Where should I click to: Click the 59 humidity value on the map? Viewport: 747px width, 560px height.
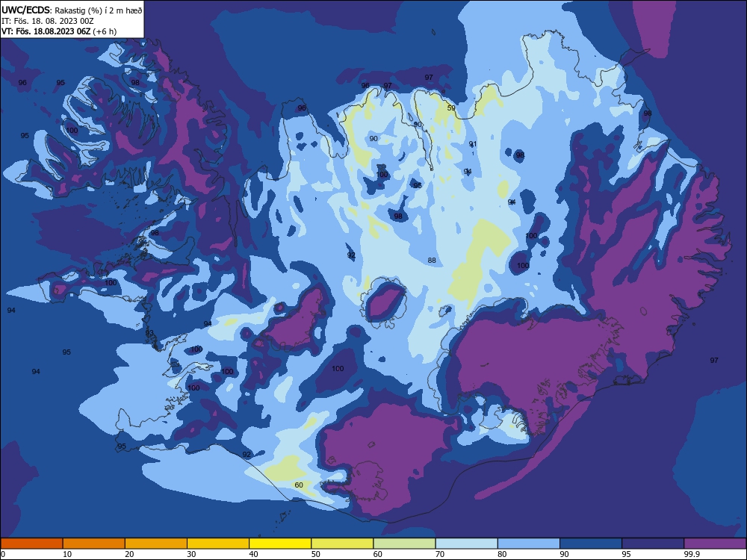(451, 108)
